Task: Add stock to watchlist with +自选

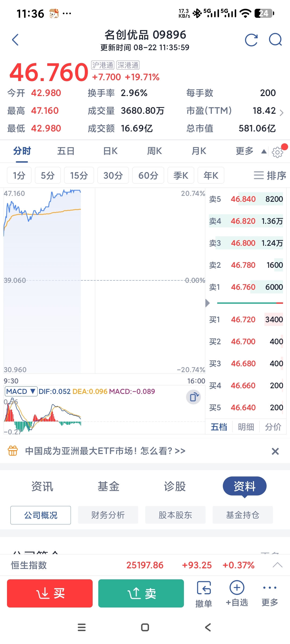Action: coord(237,594)
